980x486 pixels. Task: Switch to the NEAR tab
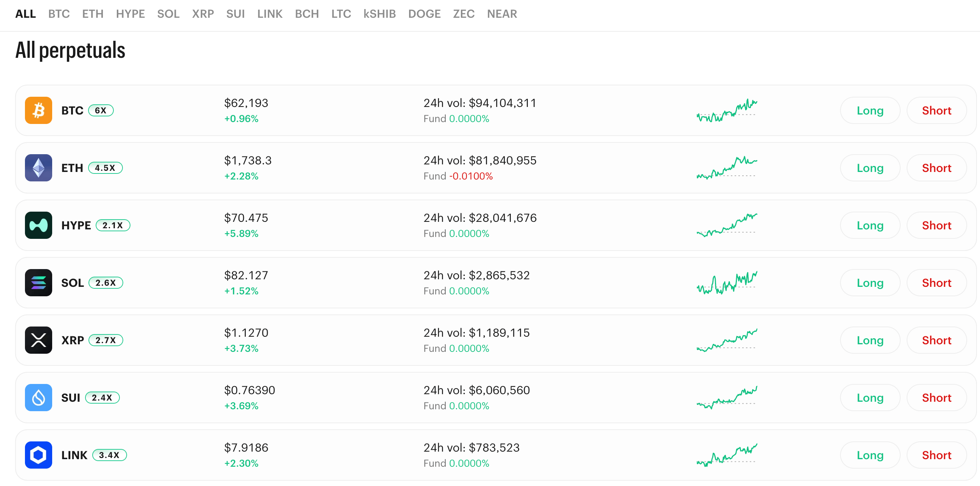point(502,14)
